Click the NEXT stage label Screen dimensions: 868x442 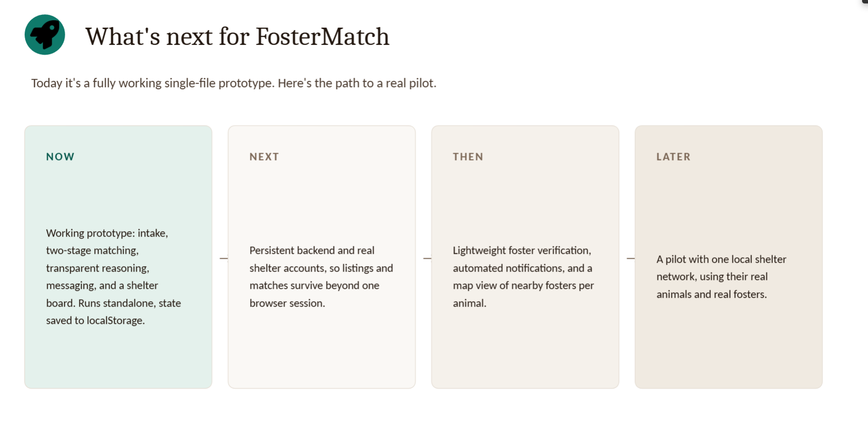[x=264, y=157]
